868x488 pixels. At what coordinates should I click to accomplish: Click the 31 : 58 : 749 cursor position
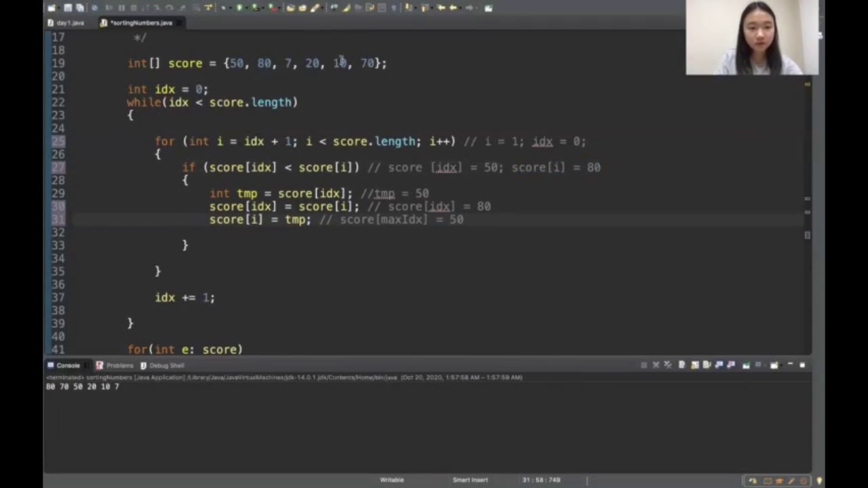pos(541,480)
